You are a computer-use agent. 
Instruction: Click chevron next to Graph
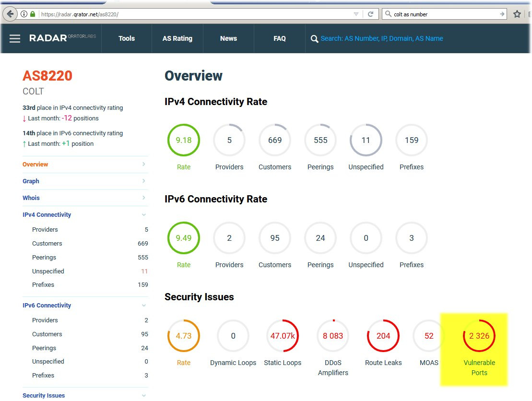144,181
